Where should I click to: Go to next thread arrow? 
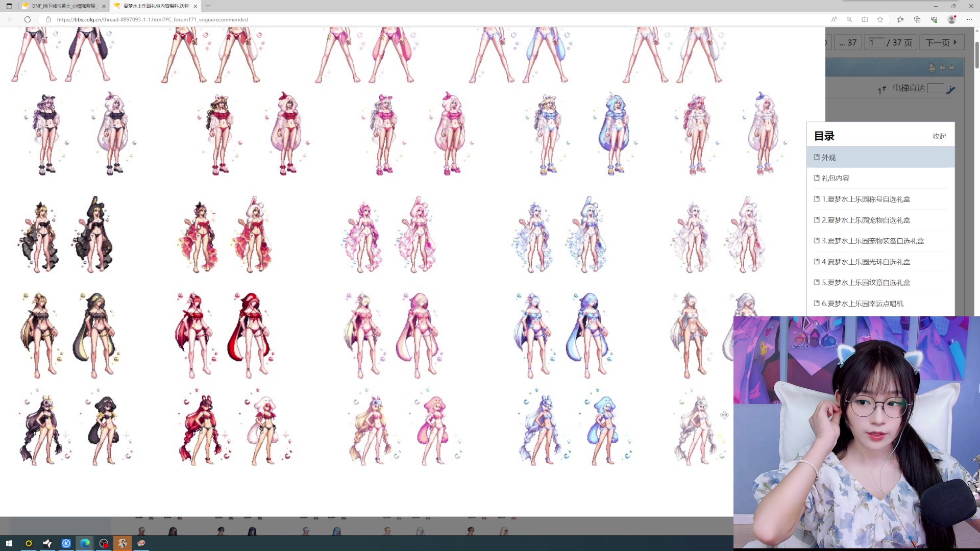[x=951, y=67]
